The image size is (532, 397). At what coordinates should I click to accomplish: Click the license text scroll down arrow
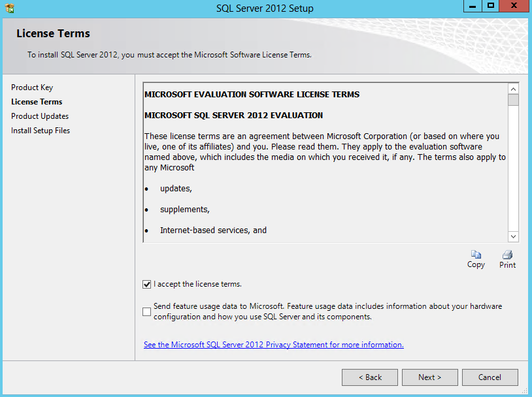[513, 236]
